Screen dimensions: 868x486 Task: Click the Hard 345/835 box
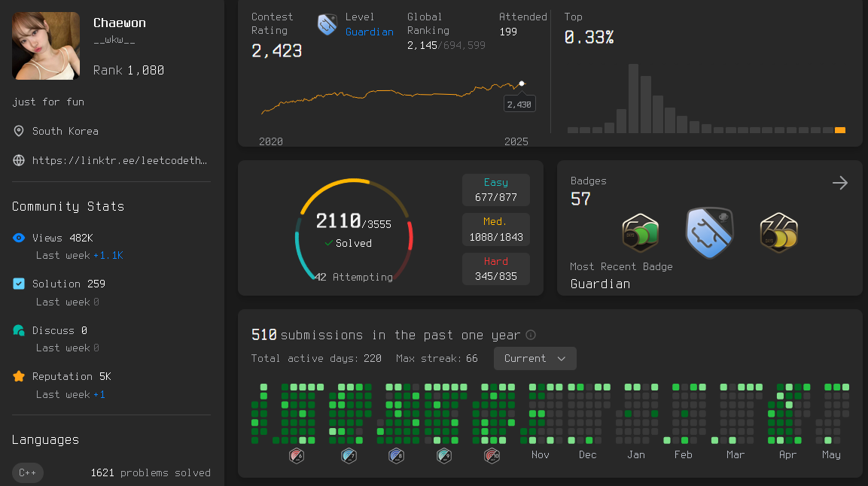[496, 269]
